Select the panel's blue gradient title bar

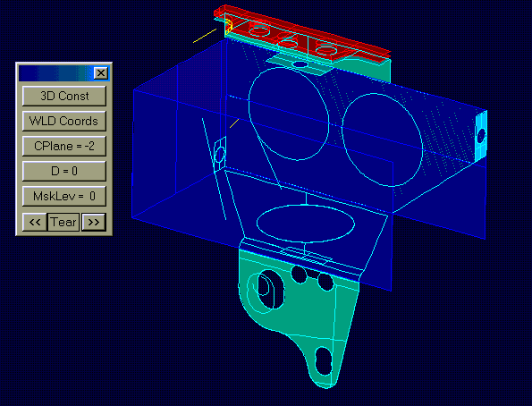56,73
